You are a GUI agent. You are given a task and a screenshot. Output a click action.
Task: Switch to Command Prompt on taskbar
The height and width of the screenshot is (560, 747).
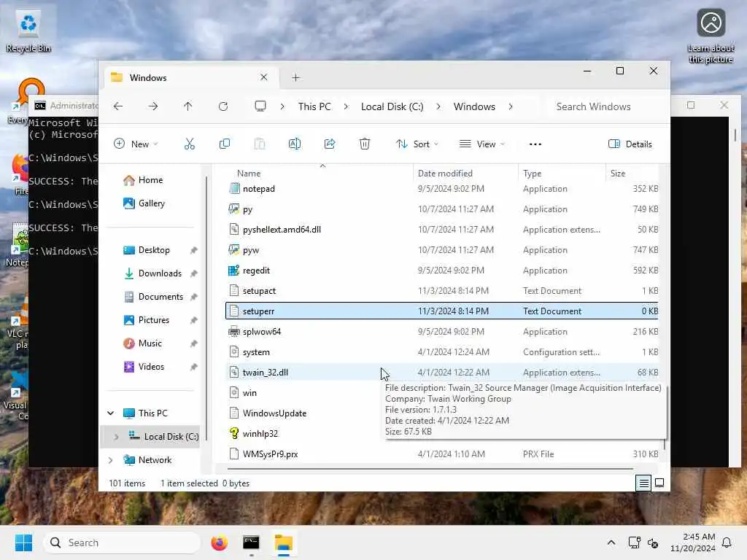[x=251, y=542]
